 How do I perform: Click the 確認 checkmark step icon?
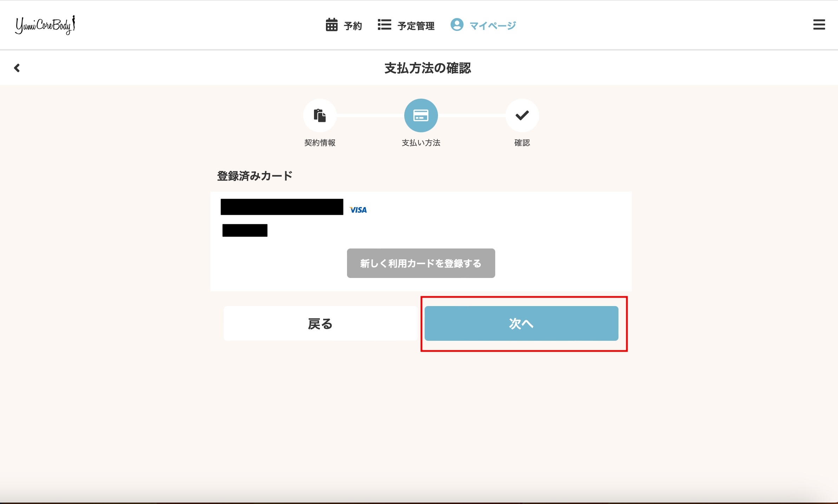click(522, 115)
